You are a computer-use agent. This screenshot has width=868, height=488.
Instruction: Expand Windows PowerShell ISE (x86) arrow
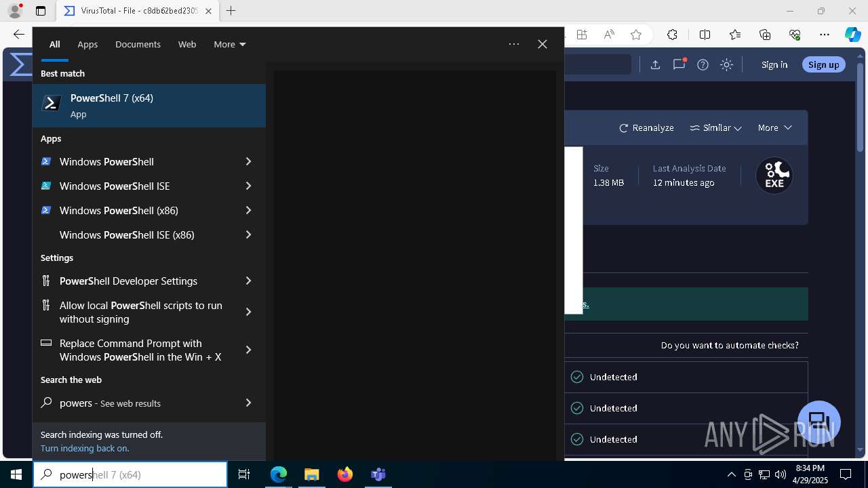click(248, 235)
